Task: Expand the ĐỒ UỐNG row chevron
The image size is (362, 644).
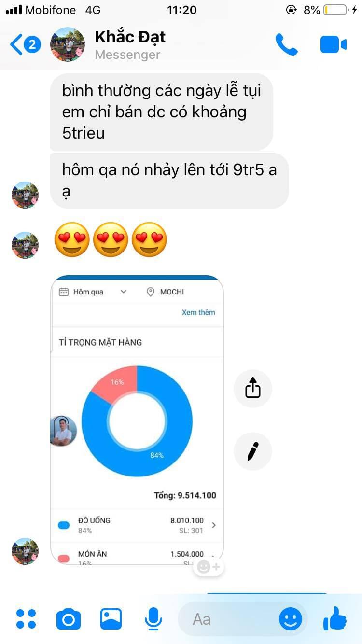Action: tap(214, 525)
